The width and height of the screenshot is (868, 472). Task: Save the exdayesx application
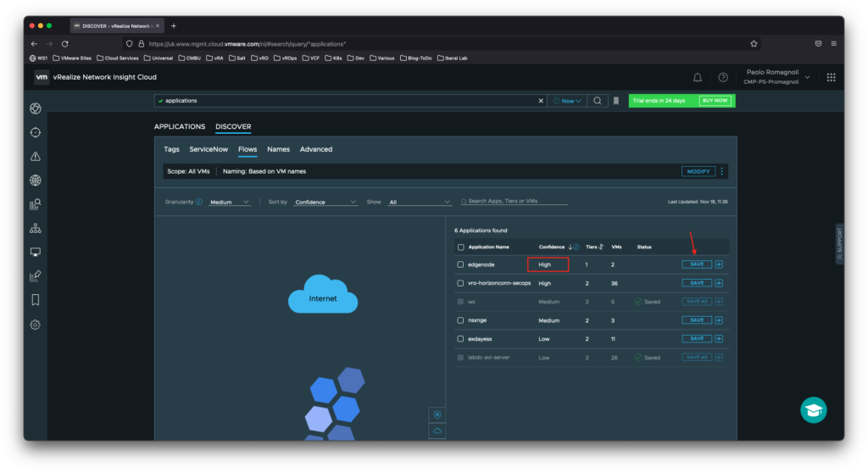pos(697,339)
